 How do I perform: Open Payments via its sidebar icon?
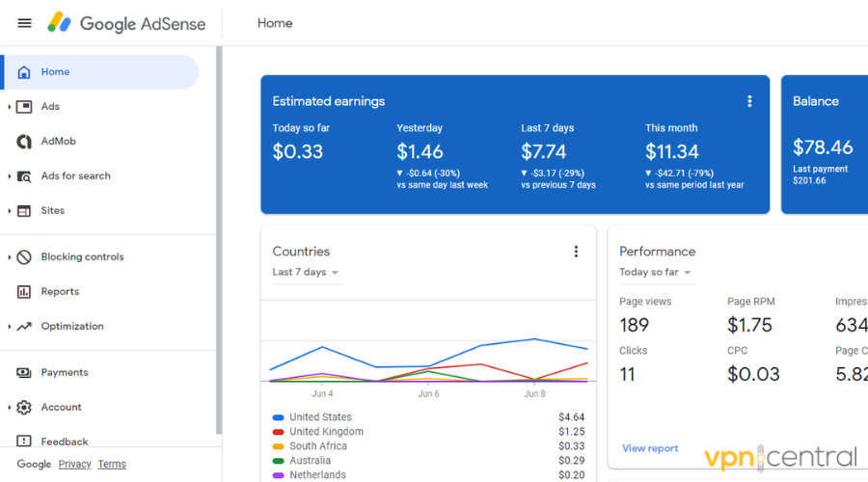[24, 373]
